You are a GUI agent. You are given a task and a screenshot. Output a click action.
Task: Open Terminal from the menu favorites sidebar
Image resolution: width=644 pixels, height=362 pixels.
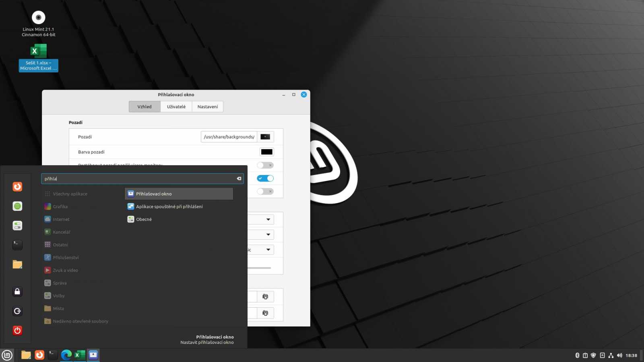[17, 245]
